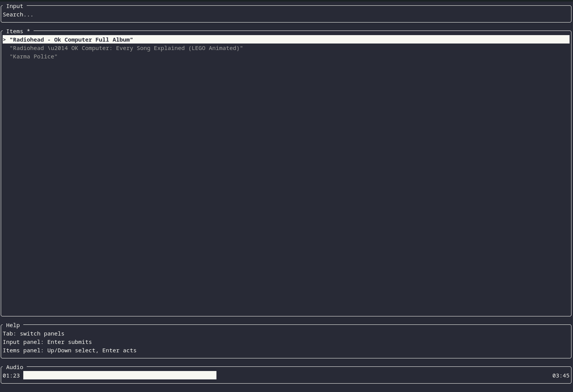Click the Audio panel title
The image size is (573, 392).
click(x=15, y=367)
